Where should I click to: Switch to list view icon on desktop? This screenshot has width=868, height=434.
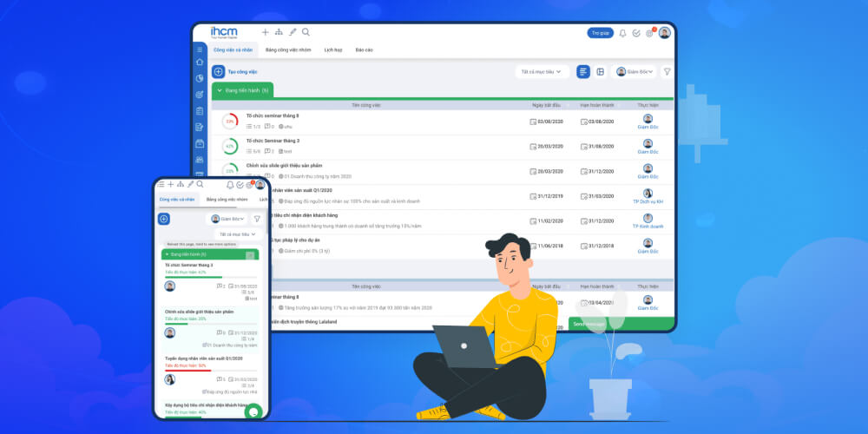(x=583, y=71)
